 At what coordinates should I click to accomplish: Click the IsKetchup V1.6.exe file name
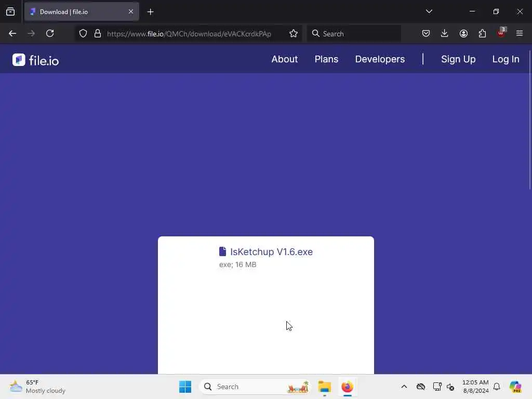point(271,252)
